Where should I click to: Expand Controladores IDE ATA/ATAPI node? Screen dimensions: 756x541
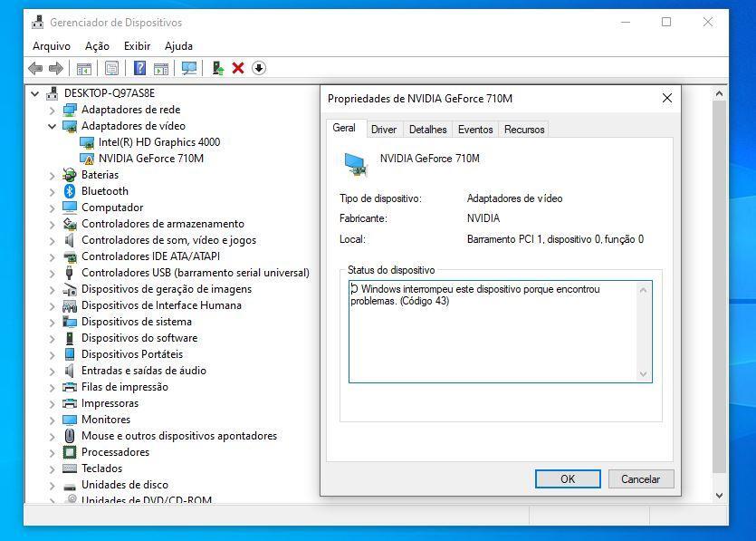click(x=53, y=257)
